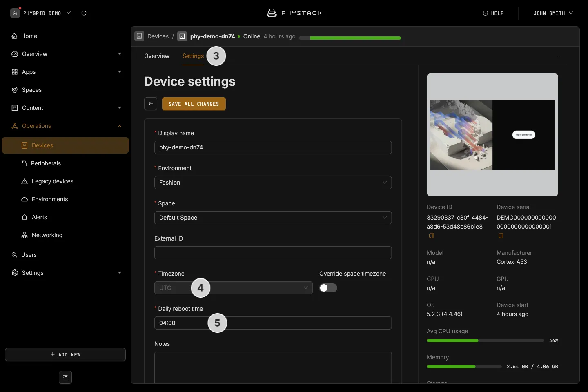Click the Networking icon in the sidebar

[x=24, y=235]
